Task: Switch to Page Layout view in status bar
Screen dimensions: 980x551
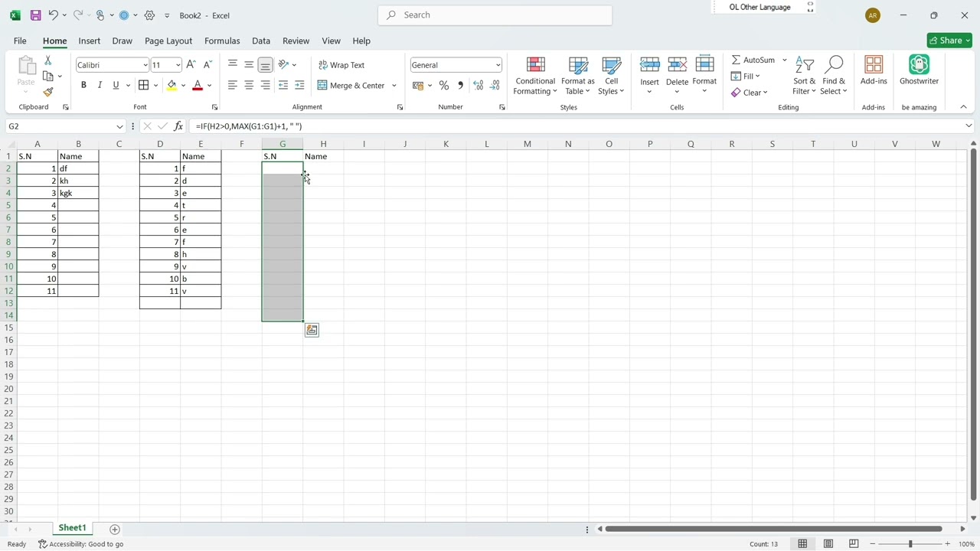Action: [x=828, y=544]
